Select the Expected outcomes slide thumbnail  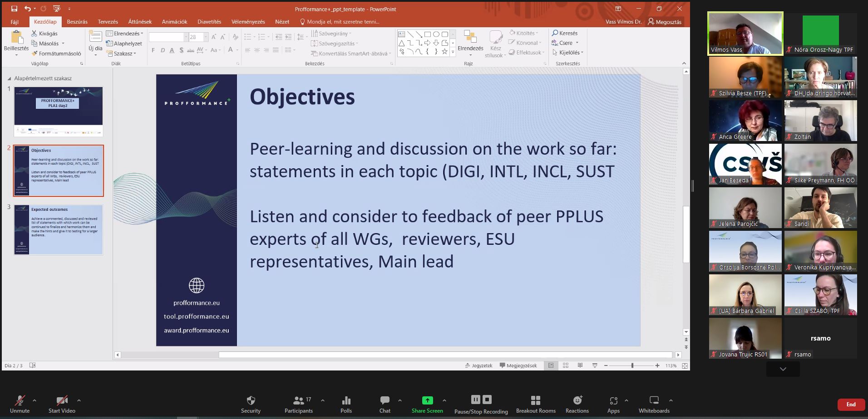point(58,229)
